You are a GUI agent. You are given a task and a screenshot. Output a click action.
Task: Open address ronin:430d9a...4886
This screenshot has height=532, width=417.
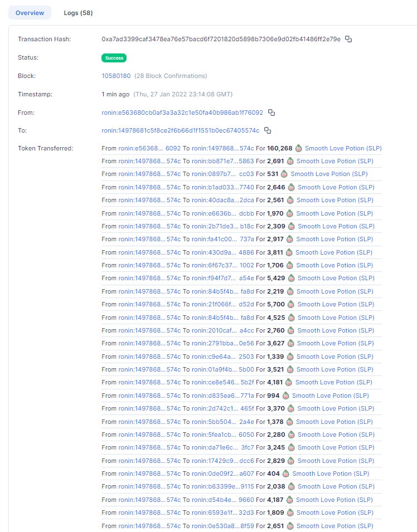click(223, 252)
